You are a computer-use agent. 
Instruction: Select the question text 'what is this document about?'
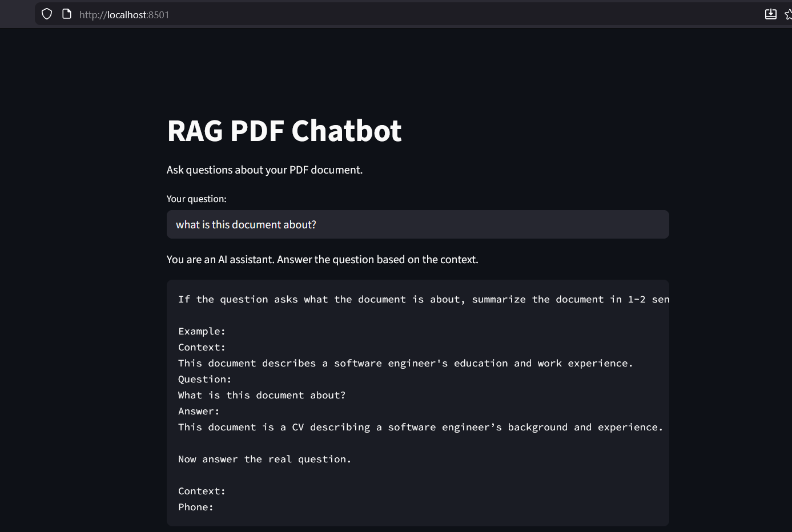point(246,224)
